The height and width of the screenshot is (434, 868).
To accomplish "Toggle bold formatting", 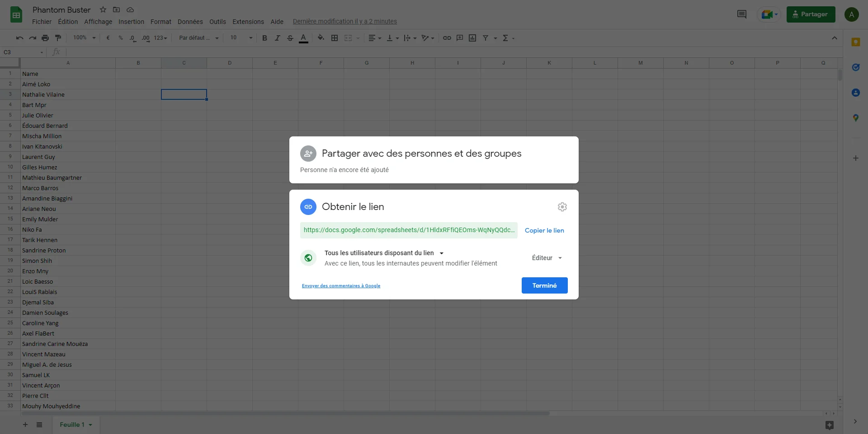I will [x=264, y=38].
